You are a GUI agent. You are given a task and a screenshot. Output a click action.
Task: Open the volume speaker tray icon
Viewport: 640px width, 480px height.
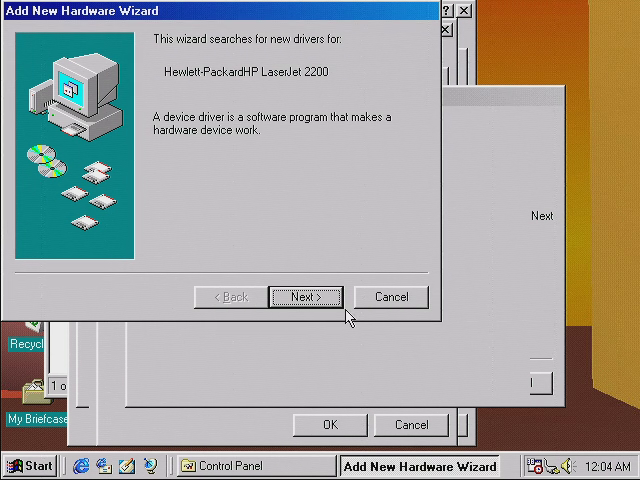[x=568, y=466]
